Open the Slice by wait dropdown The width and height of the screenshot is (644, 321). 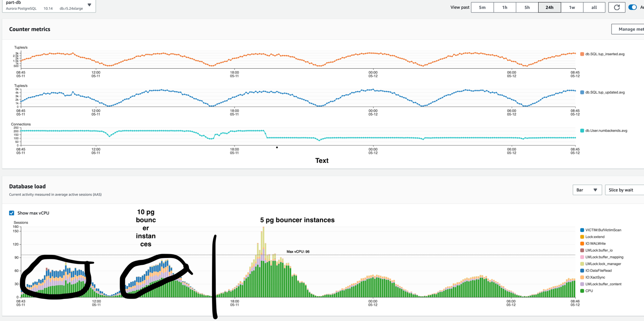625,190
